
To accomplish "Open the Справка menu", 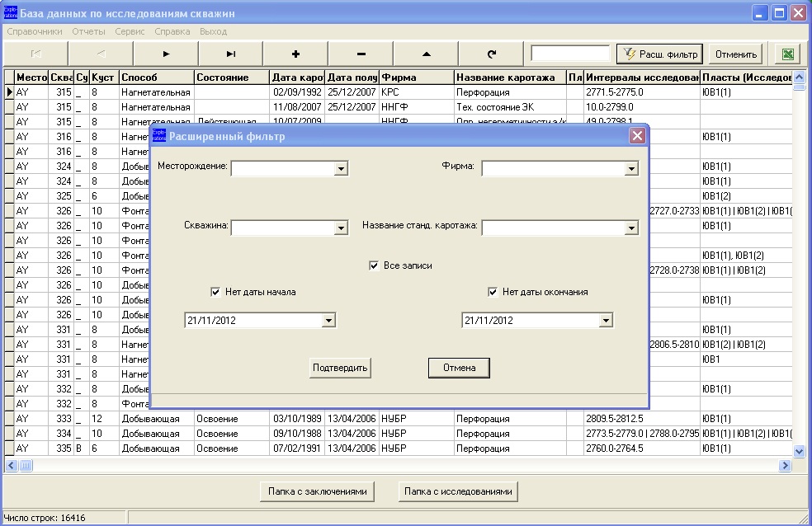I will (x=172, y=31).
